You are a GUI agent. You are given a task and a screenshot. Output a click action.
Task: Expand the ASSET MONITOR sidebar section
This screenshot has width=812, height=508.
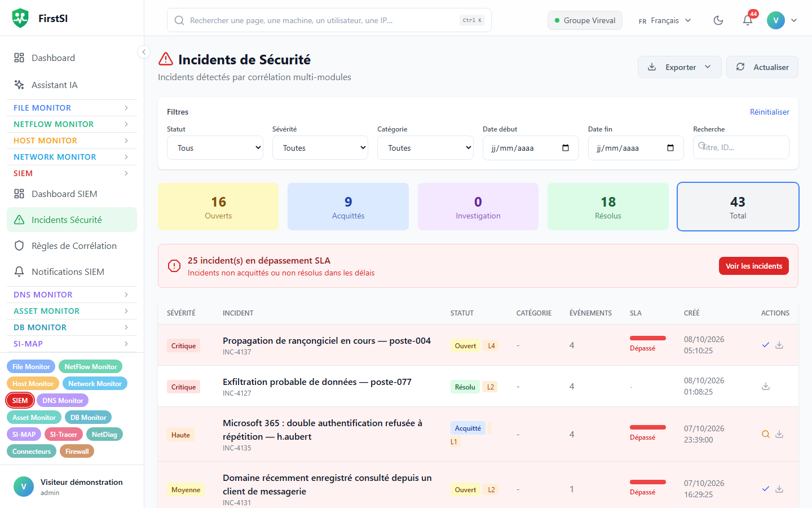click(72, 311)
